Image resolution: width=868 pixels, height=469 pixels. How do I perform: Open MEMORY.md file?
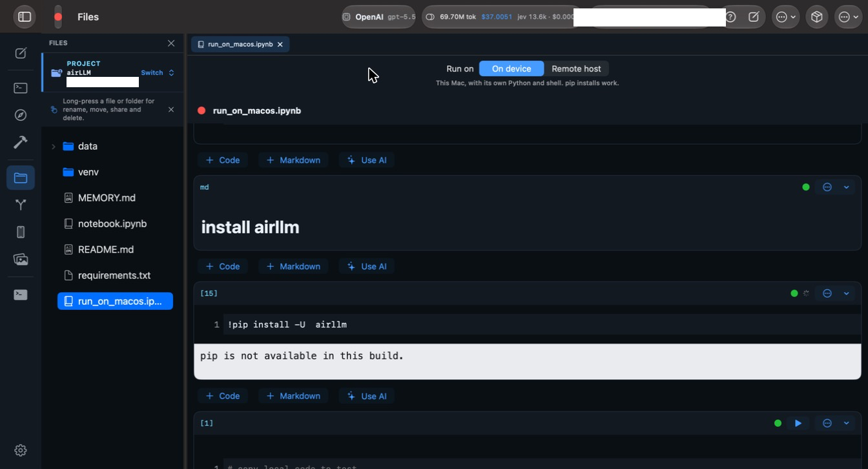(x=107, y=198)
